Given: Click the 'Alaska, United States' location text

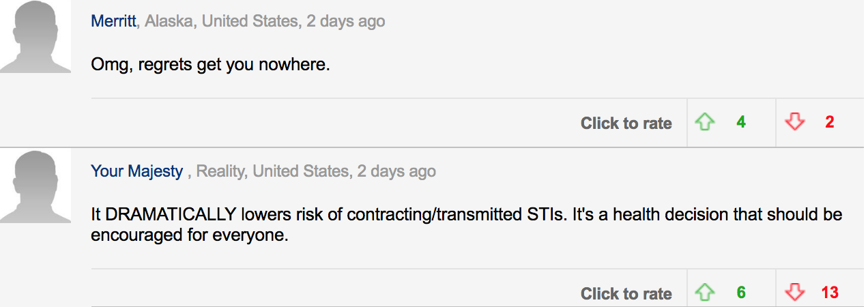Looking at the screenshot, I should 221,21.
